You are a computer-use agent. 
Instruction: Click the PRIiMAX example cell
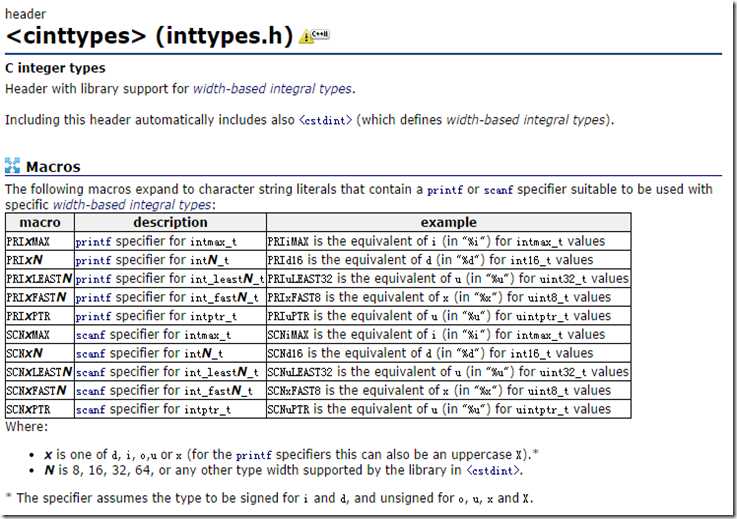(x=448, y=241)
